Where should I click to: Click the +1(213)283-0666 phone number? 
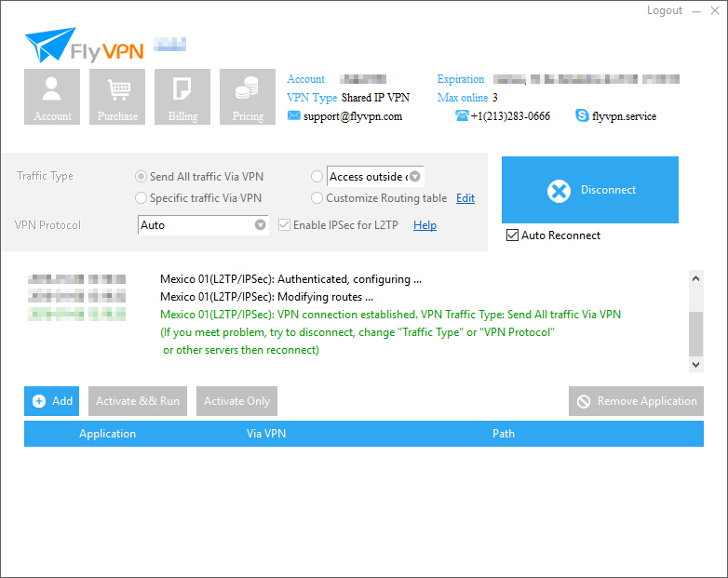tap(510, 116)
